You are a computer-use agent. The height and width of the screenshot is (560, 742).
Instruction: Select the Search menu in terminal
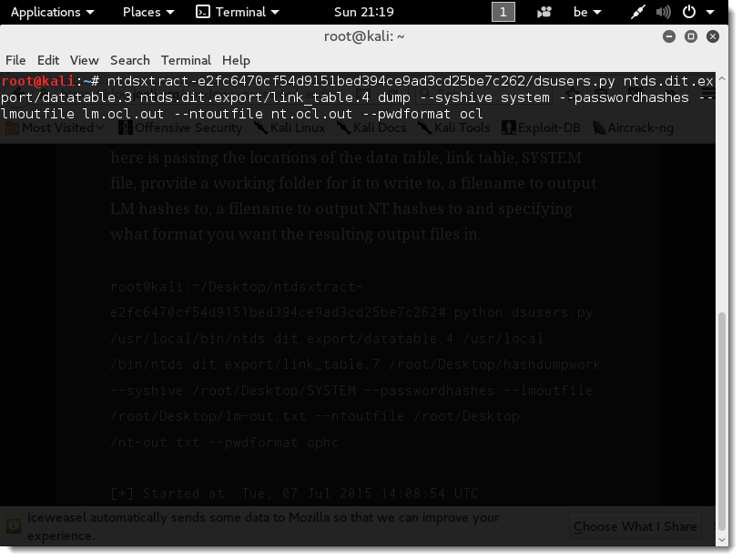coord(129,60)
